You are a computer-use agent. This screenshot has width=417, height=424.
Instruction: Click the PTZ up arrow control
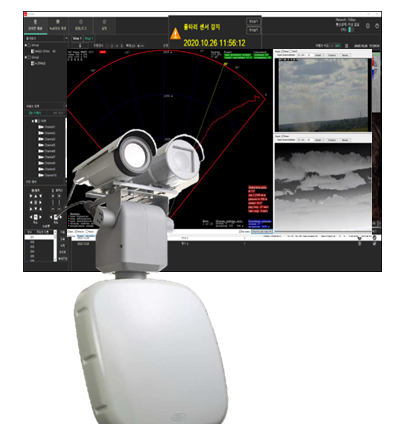tap(36, 196)
